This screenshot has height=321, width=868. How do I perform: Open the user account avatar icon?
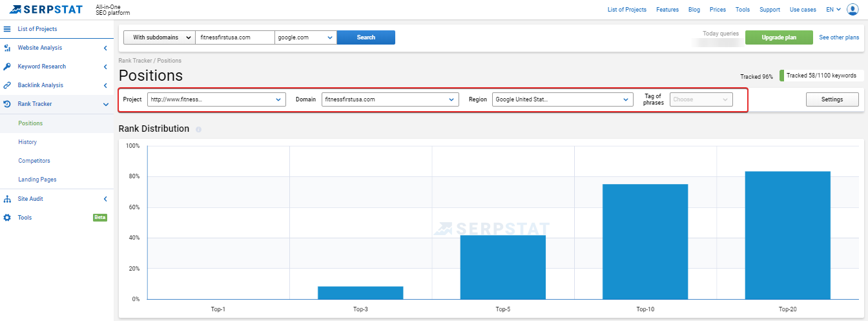[852, 9]
